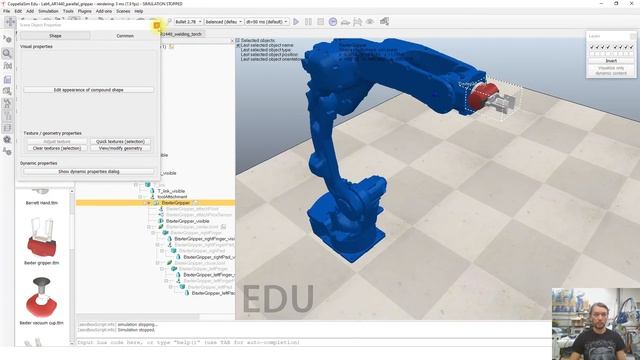Toggle the sixth layer checkbox in Layers panel
This screenshot has height=360, width=640.
[620, 47]
